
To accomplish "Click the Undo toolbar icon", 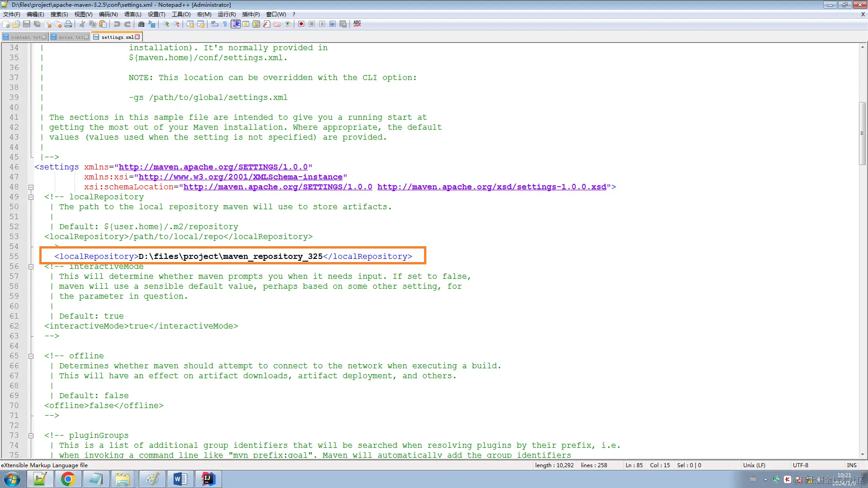I will pos(117,24).
